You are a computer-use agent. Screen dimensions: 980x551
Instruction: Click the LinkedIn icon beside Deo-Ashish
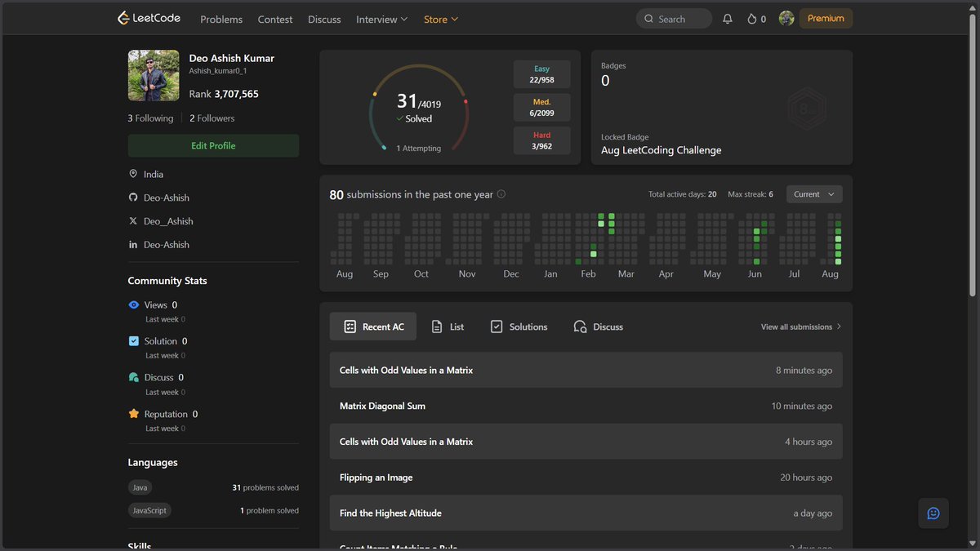coord(133,245)
